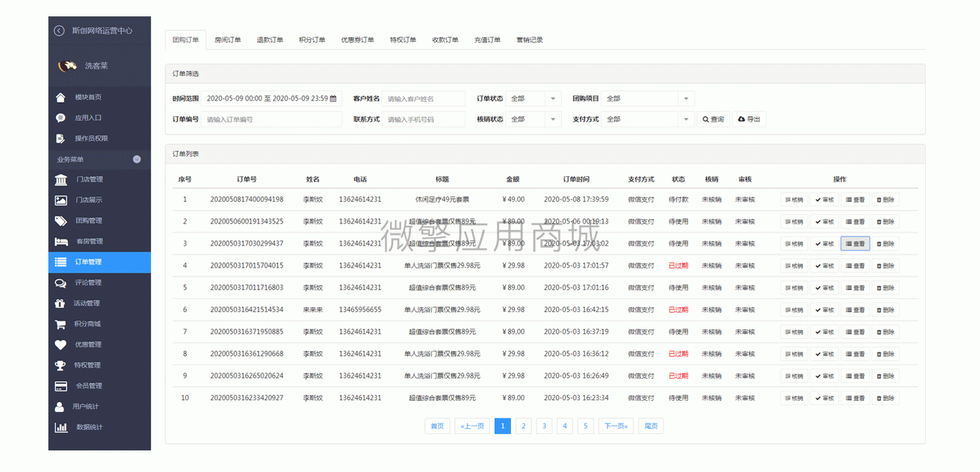Viewport: 980px width, 472px height.
Task: Click the 团购管理 tags icon
Action: [61, 221]
